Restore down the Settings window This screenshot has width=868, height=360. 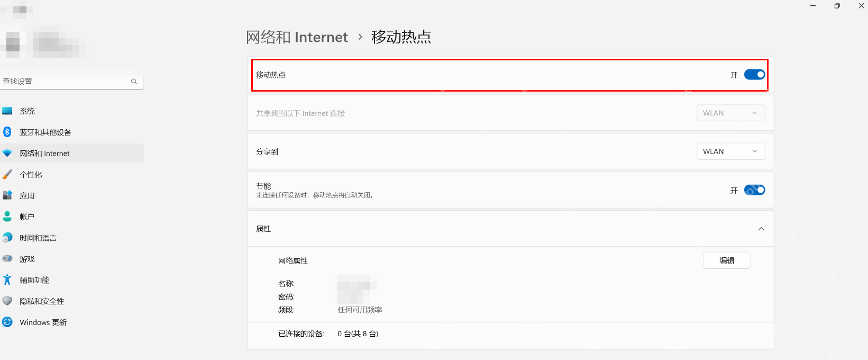click(x=837, y=6)
